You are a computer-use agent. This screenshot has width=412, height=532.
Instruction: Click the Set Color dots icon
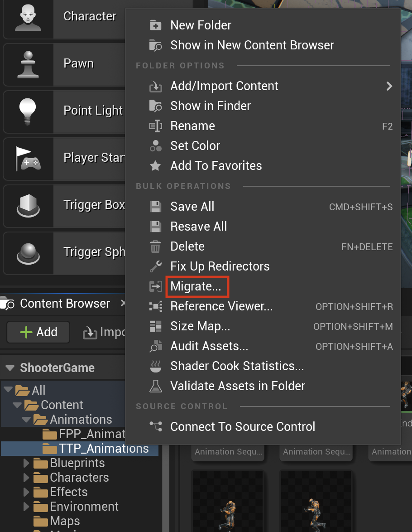point(156,146)
